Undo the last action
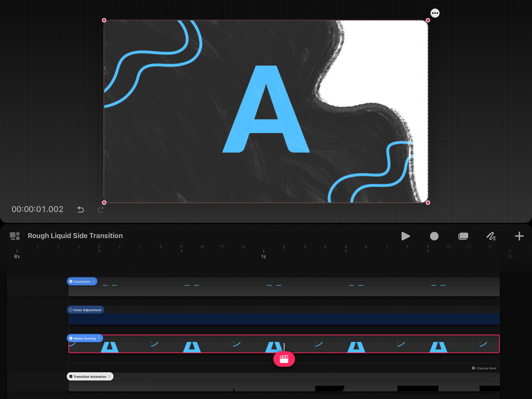 pos(81,210)
